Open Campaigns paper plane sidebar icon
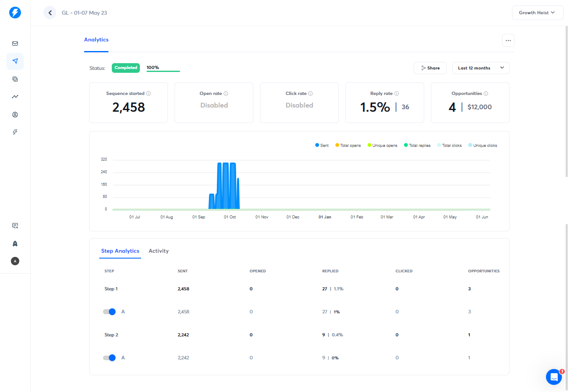The height and width of the screenshot is (392, 569). click(x=15, y=61)
